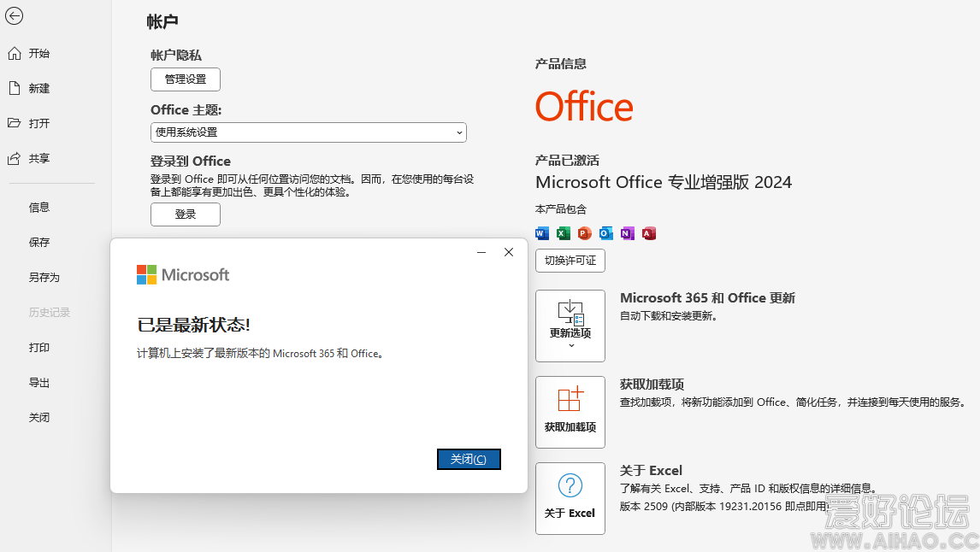The width and height of the screenshot is (980, 552).
Task: Click the 管理设置 button
Action: [x=186, y=79]
